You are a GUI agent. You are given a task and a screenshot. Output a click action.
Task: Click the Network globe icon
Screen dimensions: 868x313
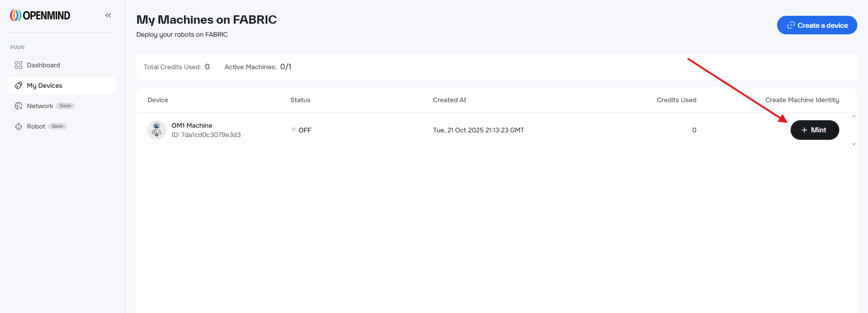pos(19,106)
